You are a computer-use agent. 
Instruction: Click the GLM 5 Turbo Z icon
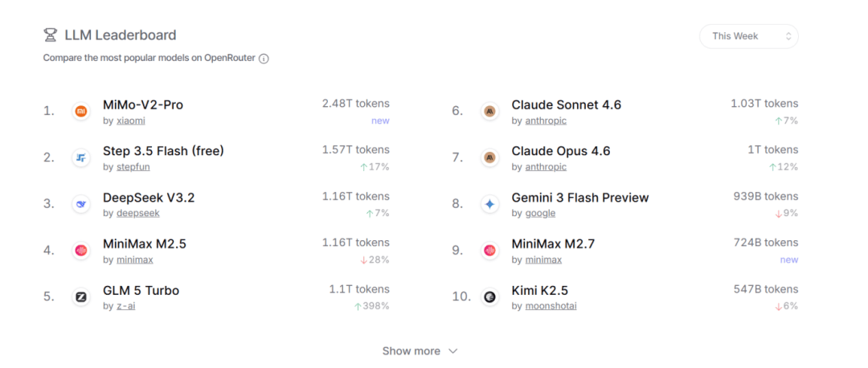[x=80, y=296]
